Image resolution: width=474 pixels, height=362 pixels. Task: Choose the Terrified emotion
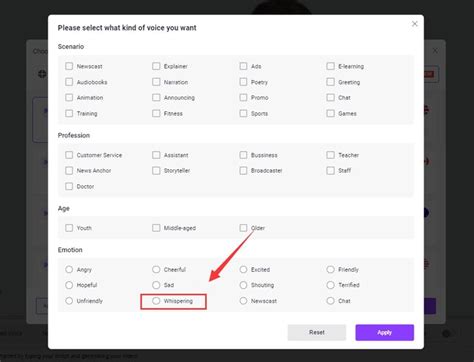(x=330, y=285)
